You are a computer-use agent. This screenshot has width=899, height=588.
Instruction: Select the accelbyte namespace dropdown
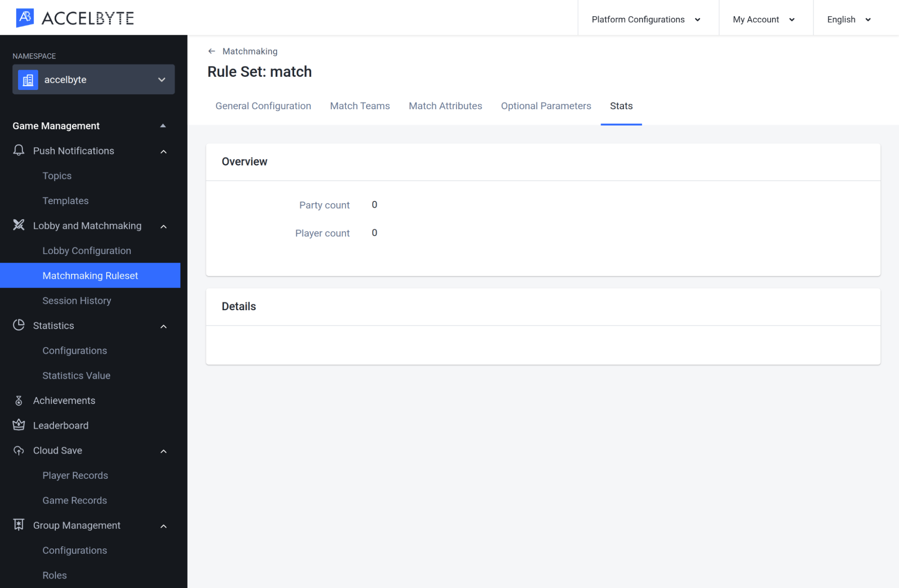94,80
